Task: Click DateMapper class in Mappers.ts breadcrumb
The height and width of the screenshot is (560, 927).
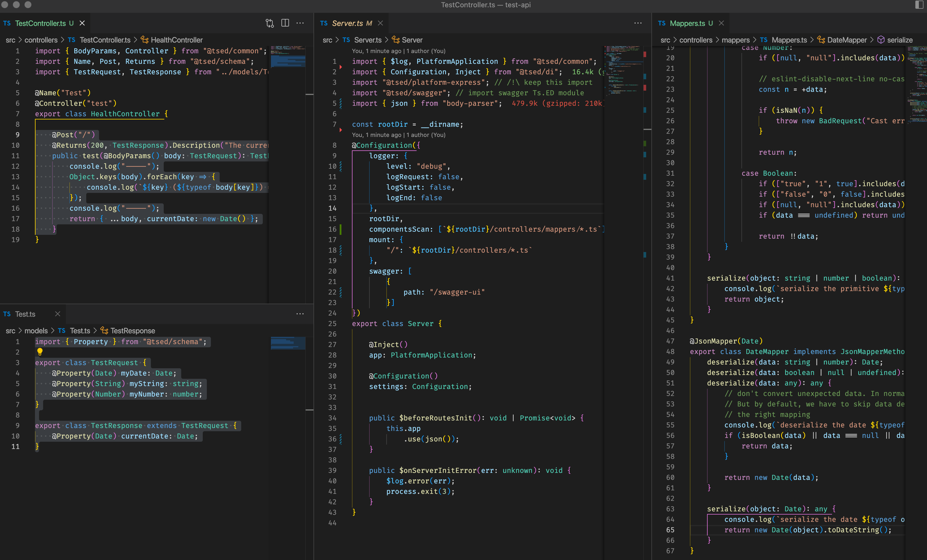Action: (847, 40)
